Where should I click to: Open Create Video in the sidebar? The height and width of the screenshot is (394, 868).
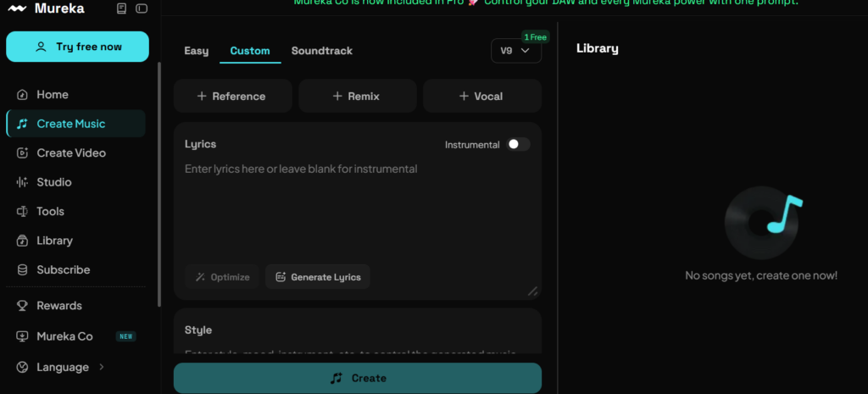75,153
